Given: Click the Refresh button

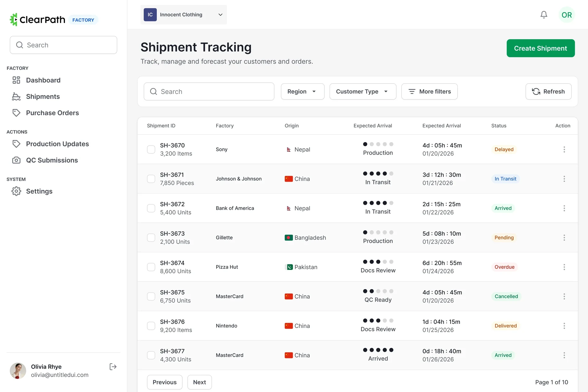Looking at the screenshot, I should [548, 92].
